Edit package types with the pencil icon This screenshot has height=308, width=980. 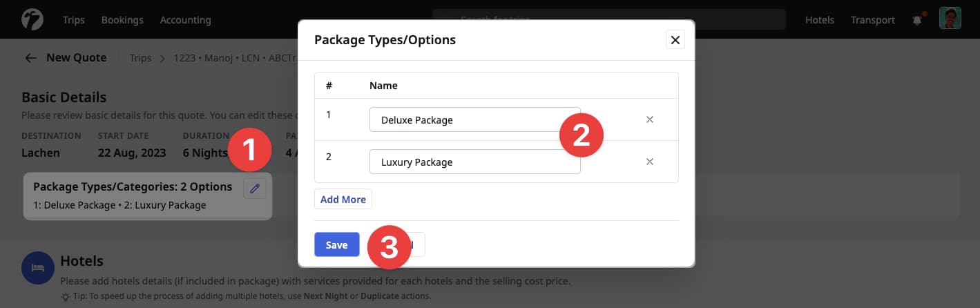pos(255,188)
